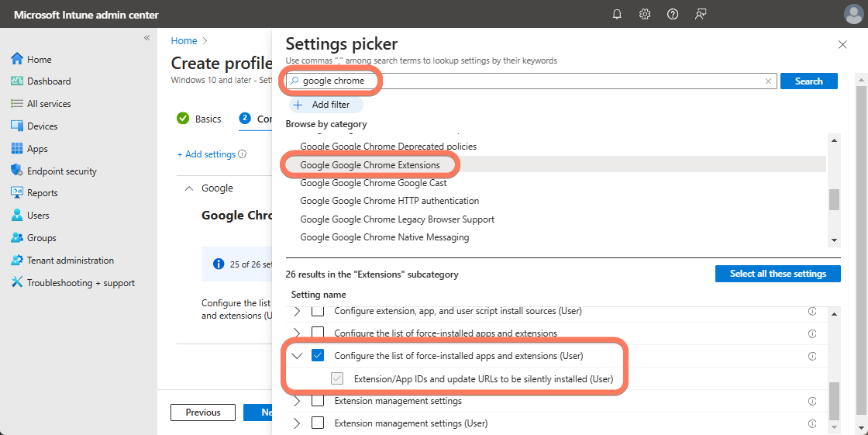Click the help question mark icon

point(673,14)
